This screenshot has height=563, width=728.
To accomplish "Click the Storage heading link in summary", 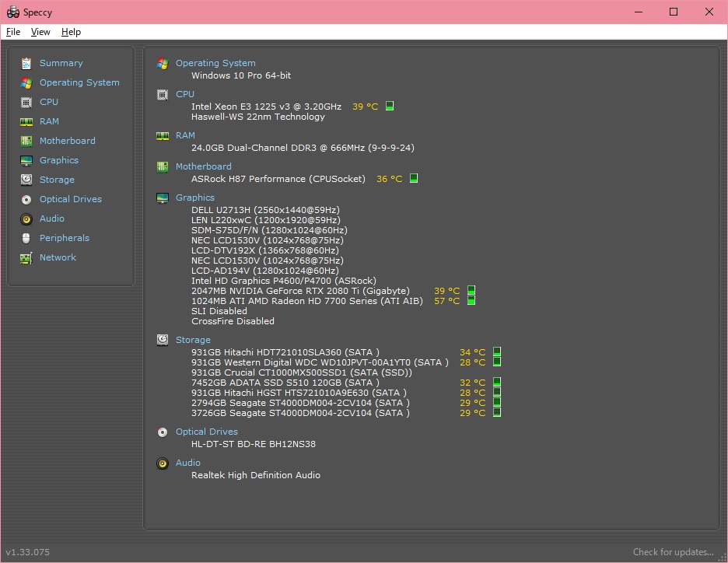I will coord(193,341).
